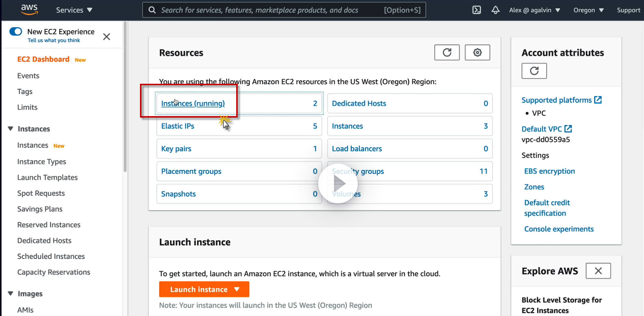Toggle the New EC2 Experience switch
The width and height of the screenshot is (644, 316).
pos(16,32)
